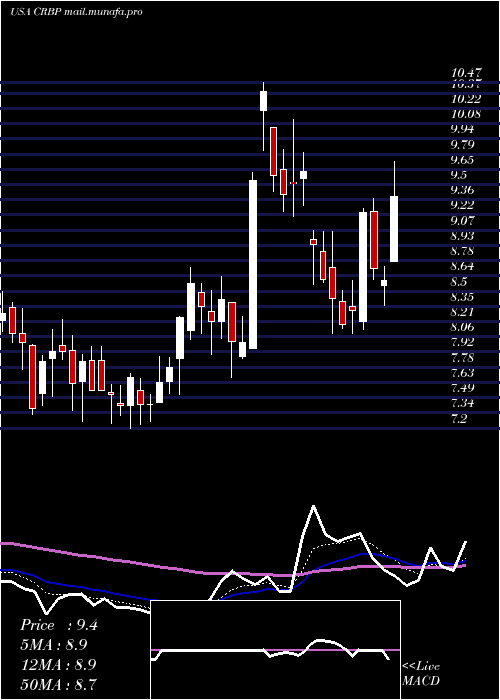Viewport: 500px width, 700px height.
Task: Click the 'Price : 9.4' readout
Action: [x=58, y=625]
